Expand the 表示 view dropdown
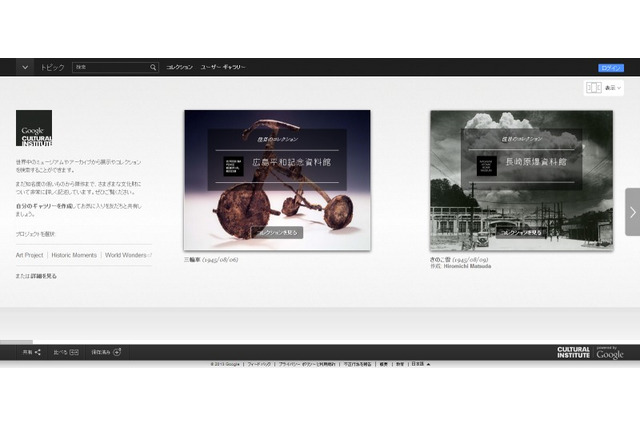The image size is (640, 426). [x=614, y=88]
